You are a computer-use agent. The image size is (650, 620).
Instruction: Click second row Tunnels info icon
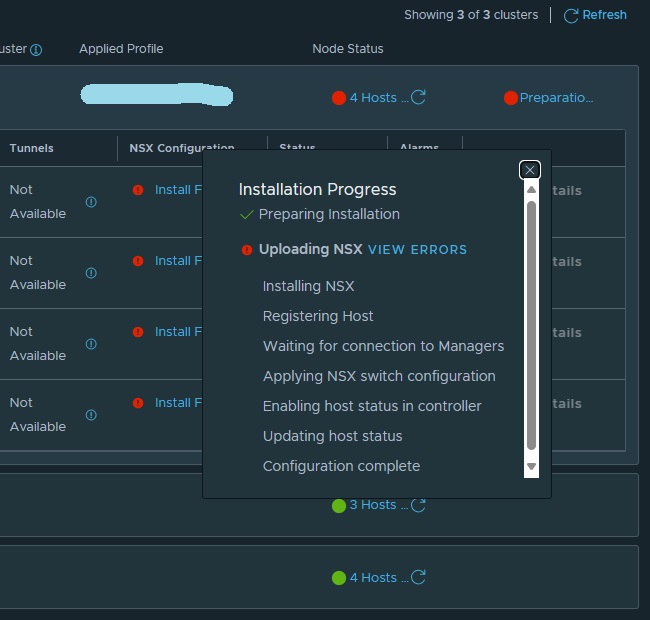91,273
